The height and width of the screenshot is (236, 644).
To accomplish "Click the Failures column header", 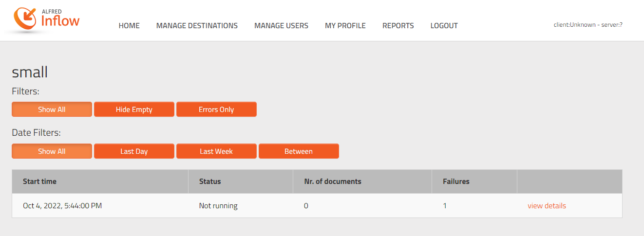I will pos(456,182).
